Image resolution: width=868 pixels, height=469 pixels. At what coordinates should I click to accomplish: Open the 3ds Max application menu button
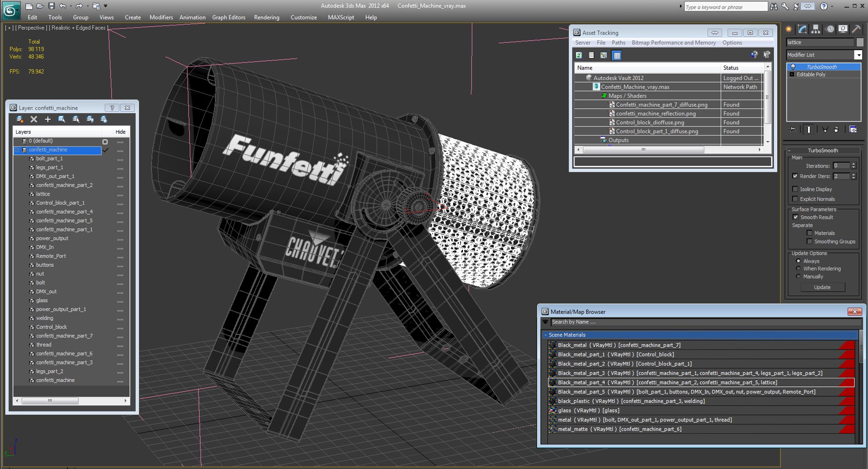point(11,10)
